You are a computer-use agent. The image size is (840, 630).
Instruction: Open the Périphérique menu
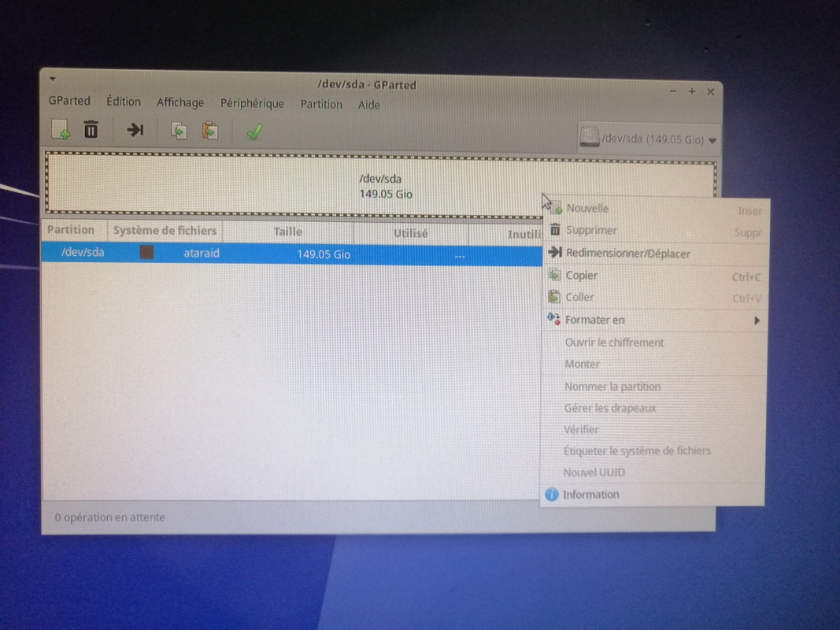(x=252, y=103)
